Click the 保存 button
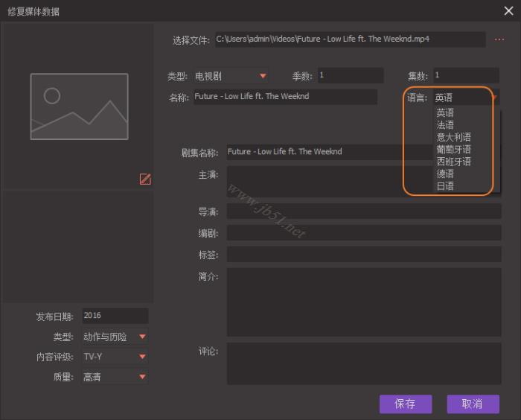This screenshot has width=521, height=420. coord(406,404)
